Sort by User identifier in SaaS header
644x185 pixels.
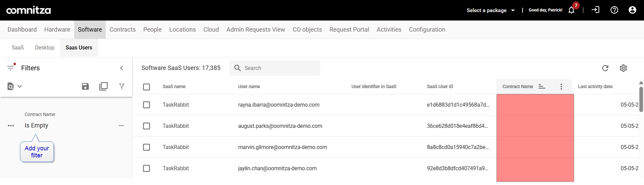click(374, 86)
